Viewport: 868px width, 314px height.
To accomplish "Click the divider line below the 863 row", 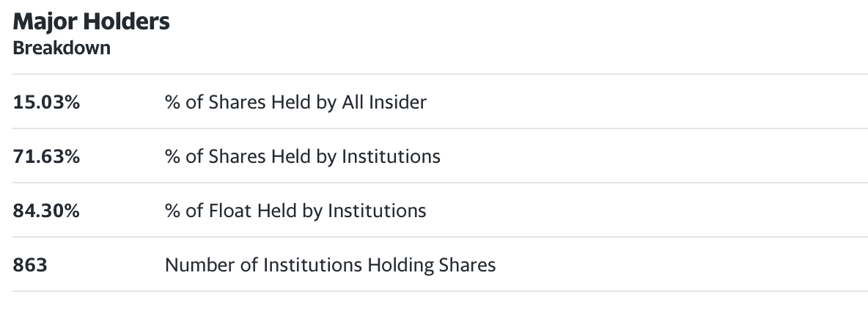I will (x=440, y=291).
